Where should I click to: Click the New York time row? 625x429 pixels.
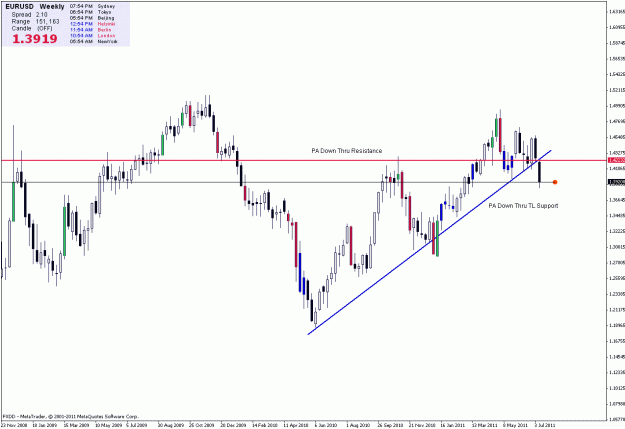(94, 41)
